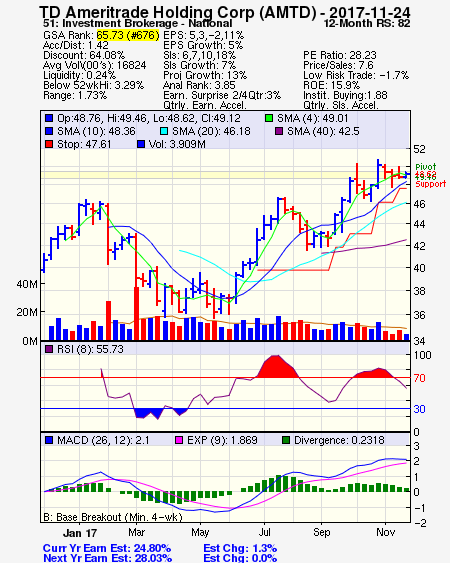Screen dimensions: 450x563
Task: Click the Proj Growth: 13% text
Action: [x=205, y=75]
